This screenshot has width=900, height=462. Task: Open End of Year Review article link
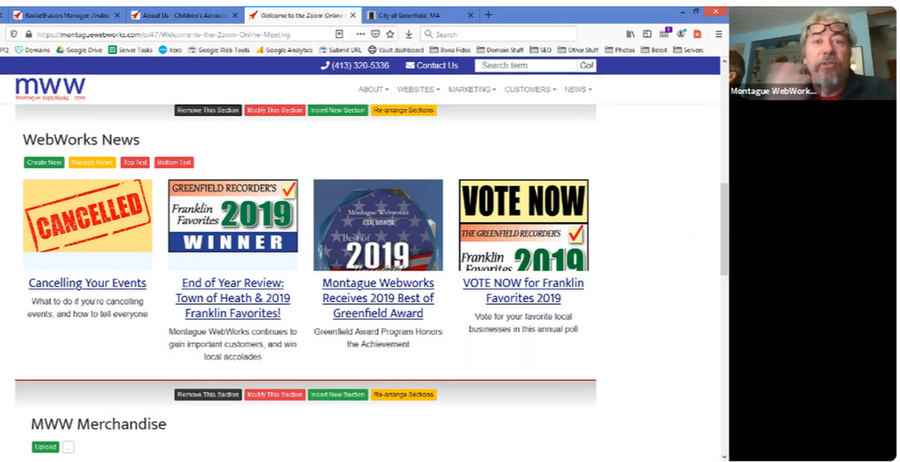[233, 298]
